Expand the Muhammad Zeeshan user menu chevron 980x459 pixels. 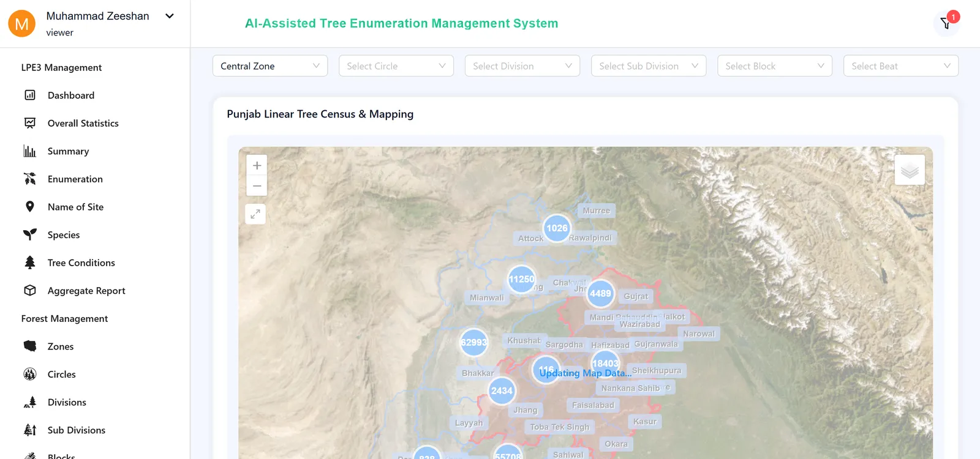pyautogui.click(x=170, y=17)
